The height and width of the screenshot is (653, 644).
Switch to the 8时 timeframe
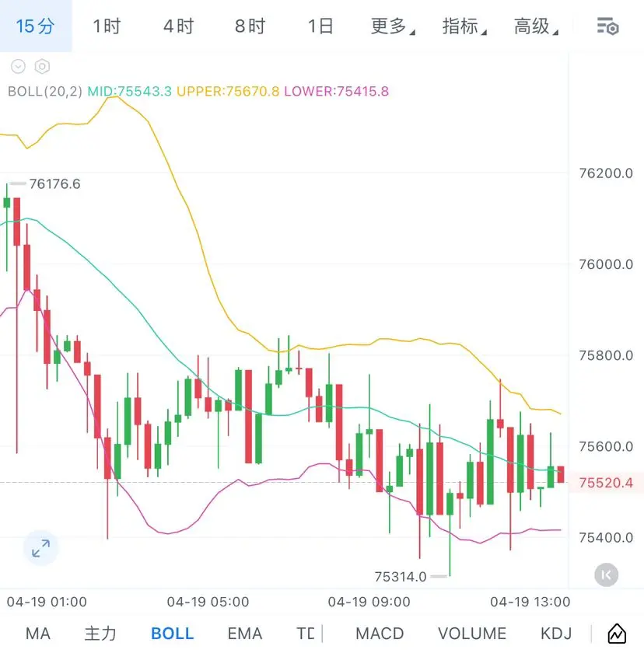(250, 26)
